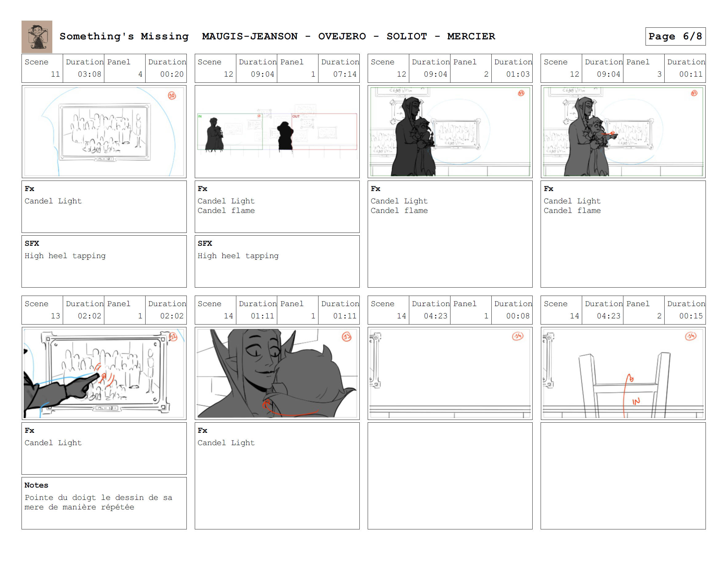Screen dimensions: 728x562
Task: Click the character logo in the header
Action: (x=37, y=37)
